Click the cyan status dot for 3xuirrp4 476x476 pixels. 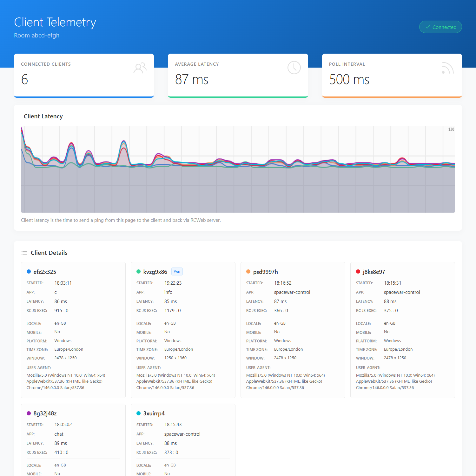(138, 413)
